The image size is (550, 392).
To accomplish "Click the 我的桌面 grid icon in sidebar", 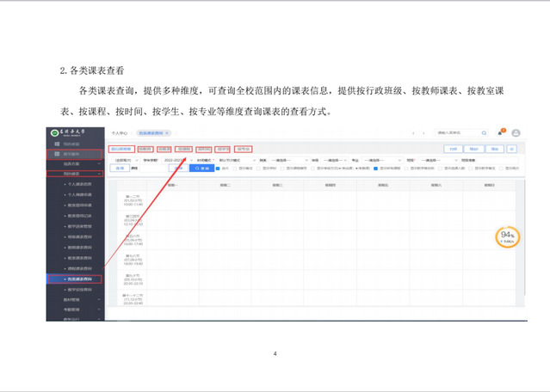I will (x=57, y=144).
